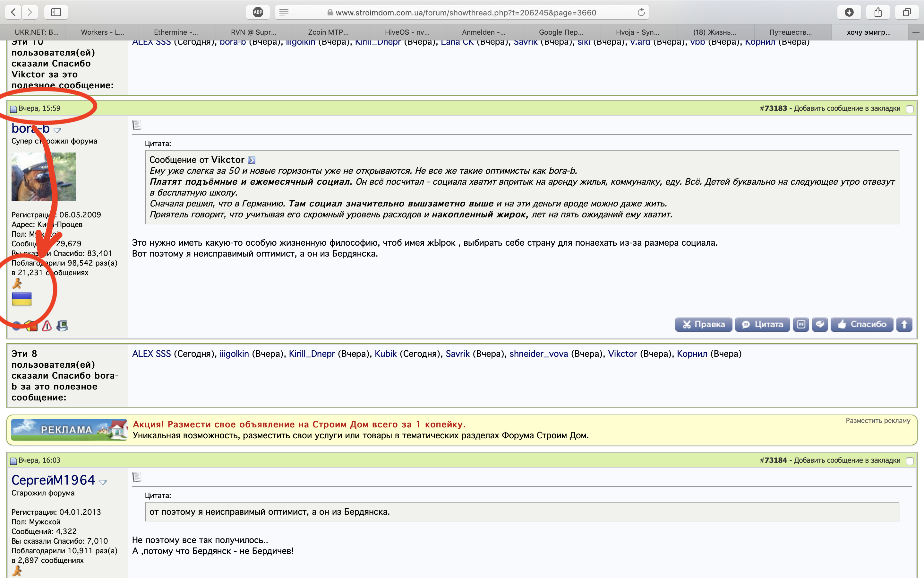Click bora-b's avatar picture
This screenshot has width=924, height=578.
(x=44, y=177)
